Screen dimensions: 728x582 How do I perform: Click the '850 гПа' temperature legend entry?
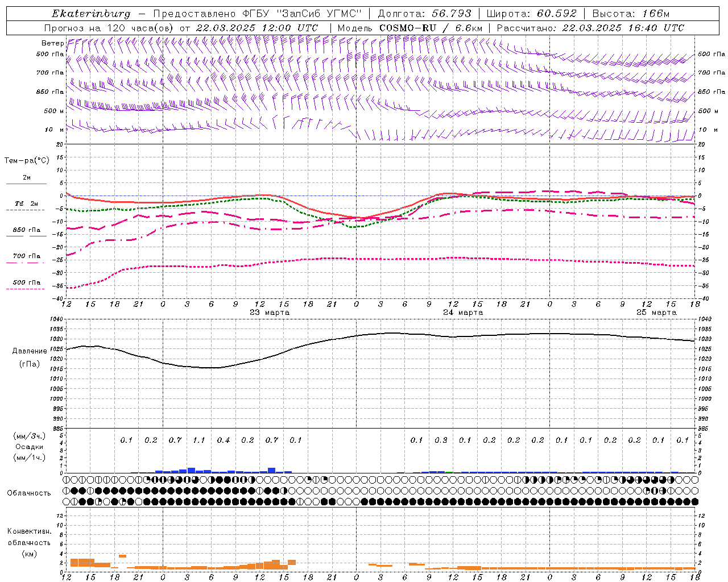point(26,230)
